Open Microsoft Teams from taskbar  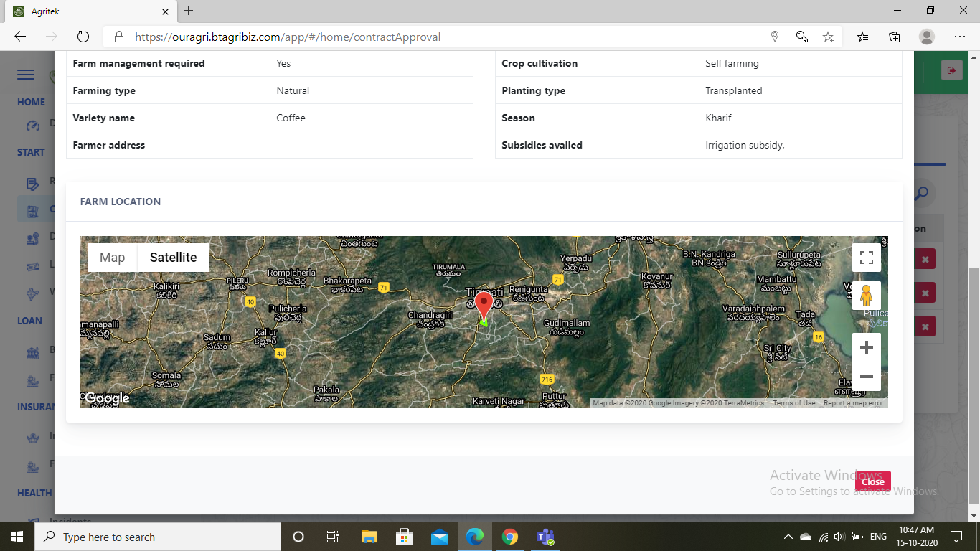tap(545, 537)
